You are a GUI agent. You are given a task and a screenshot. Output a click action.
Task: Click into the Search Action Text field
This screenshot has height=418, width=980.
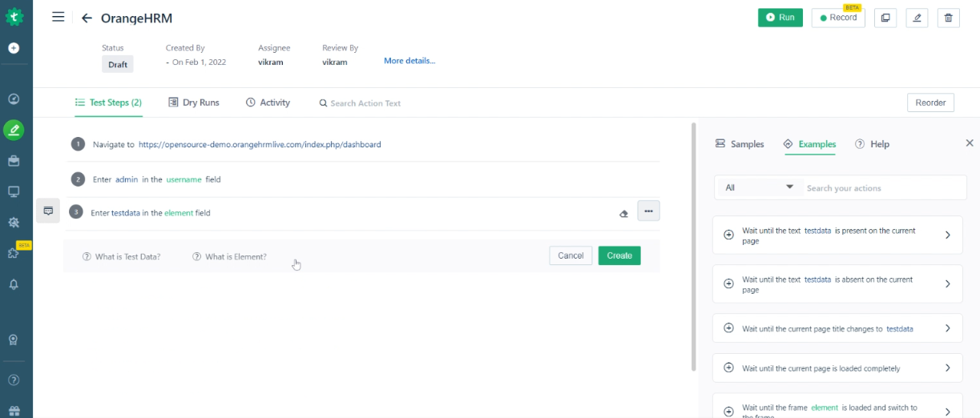[365, 103]
